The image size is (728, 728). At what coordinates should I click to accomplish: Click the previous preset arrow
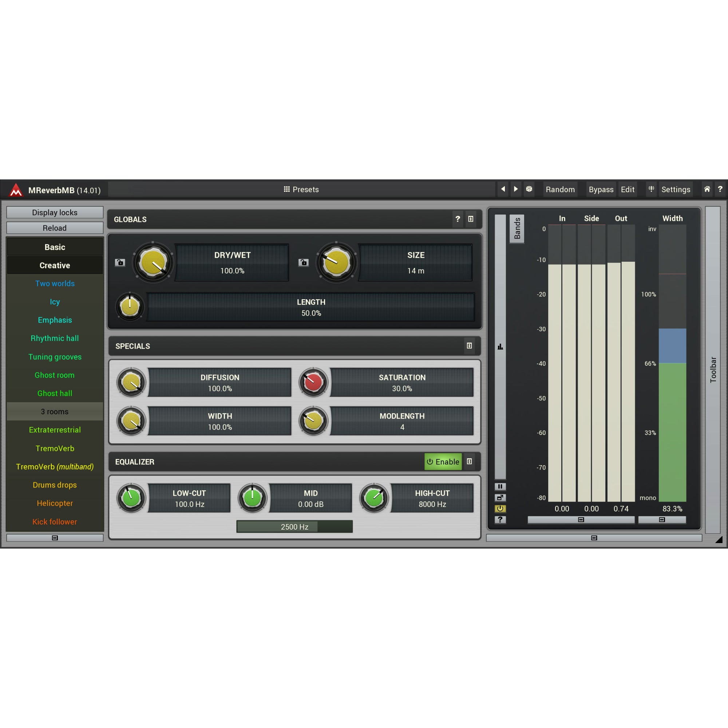[503, 189]
